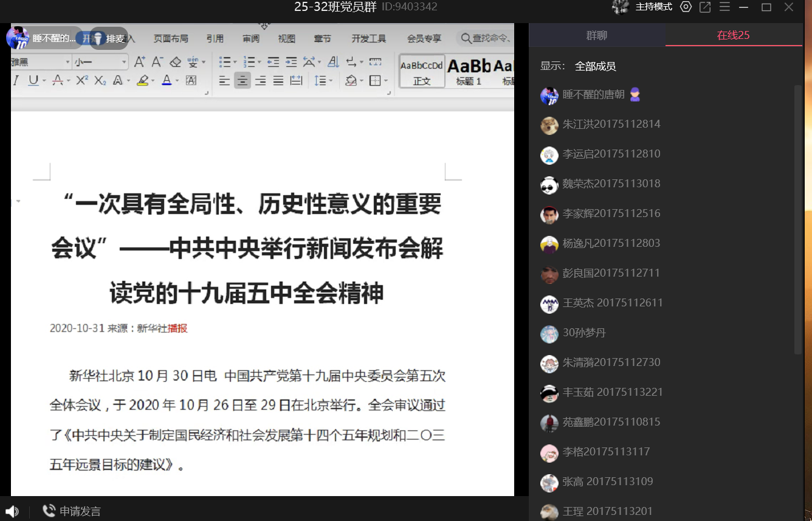Click the superscript X² icon
This screenshot has height=521, width=812.
[82, 80]
